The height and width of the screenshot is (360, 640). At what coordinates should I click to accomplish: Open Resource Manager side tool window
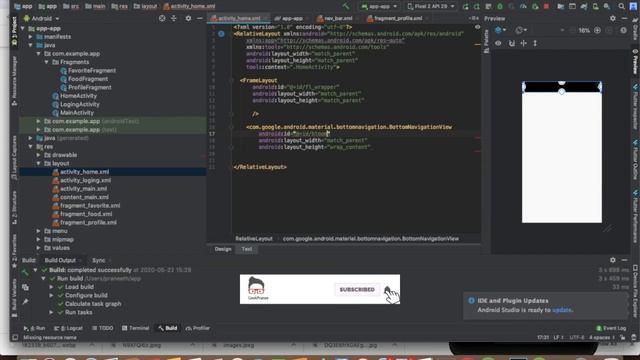[14, 81]
